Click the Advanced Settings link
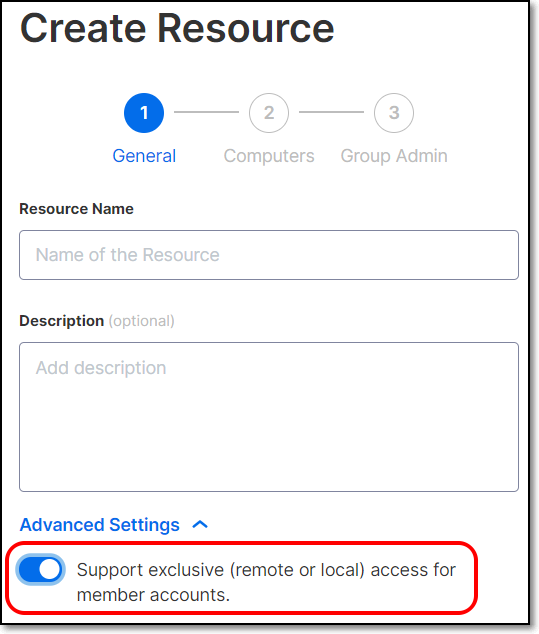 (x=99, y=525)
